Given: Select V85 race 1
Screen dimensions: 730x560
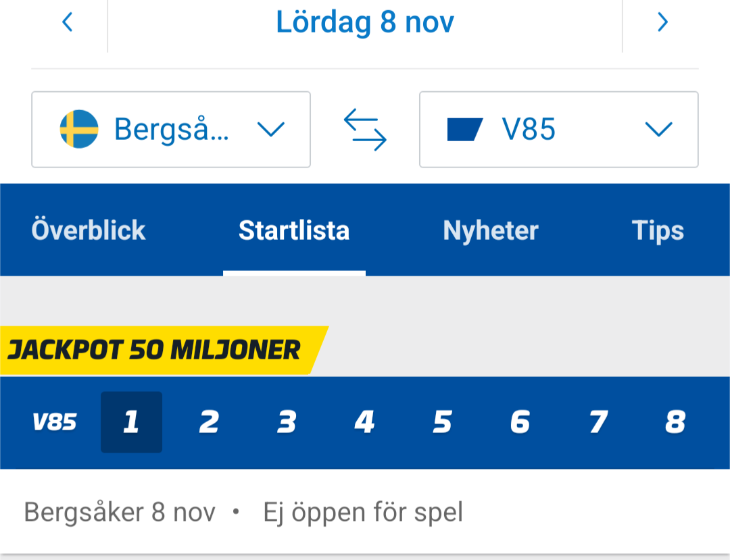Looking at the screenshot, I should [131, 423].
